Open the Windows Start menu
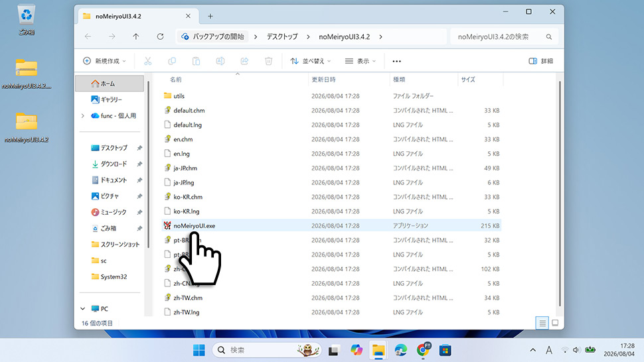The width and height of the screenshot is (644, 362). point(199,350)
